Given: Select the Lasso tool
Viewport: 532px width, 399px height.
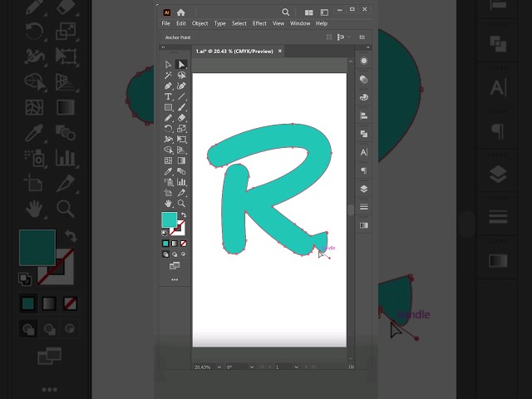Looking at the screenshot, I should (181, 75).
